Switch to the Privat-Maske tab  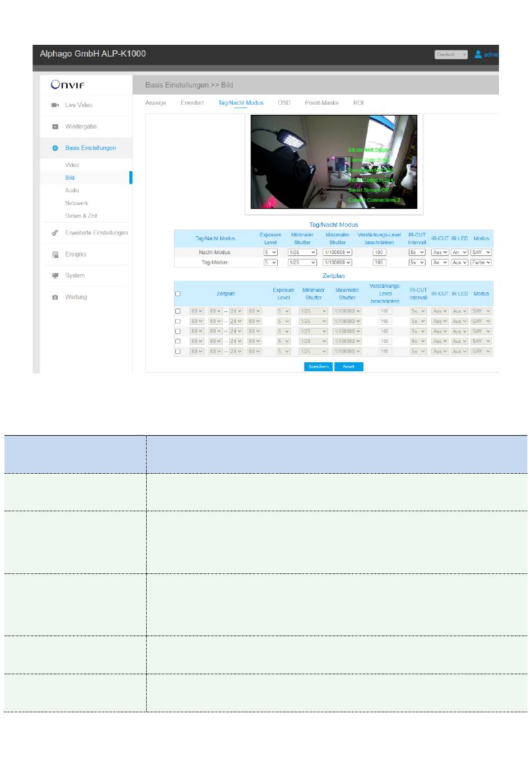pos(321,102)
